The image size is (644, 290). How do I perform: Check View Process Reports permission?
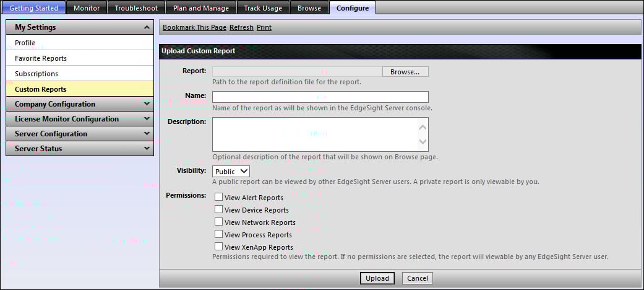tap(218, 234)
